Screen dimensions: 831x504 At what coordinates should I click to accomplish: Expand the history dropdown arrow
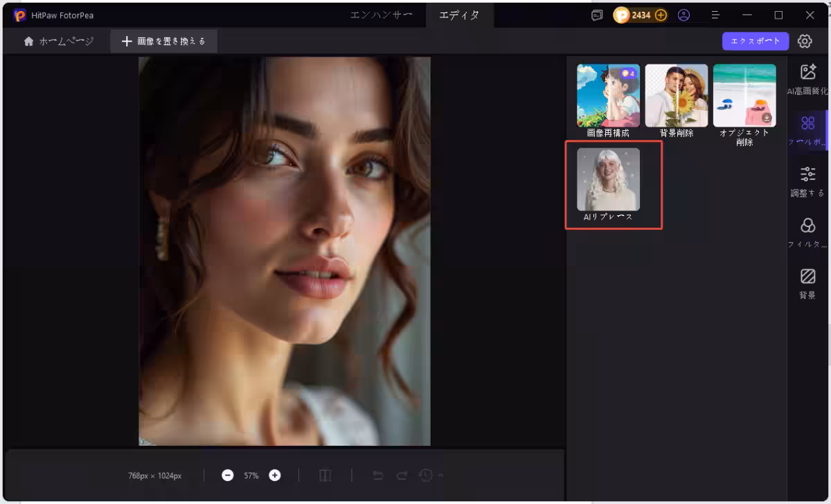441,476
